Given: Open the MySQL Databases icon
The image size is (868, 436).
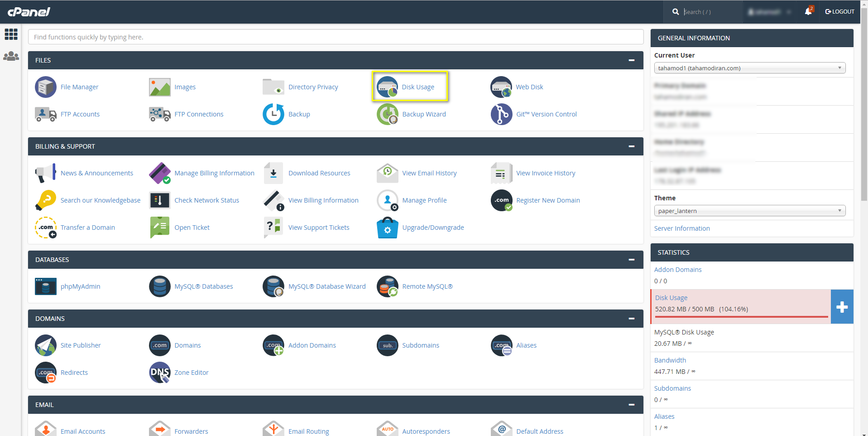Looking at the screenshot, I should click(x=160, y=286).
